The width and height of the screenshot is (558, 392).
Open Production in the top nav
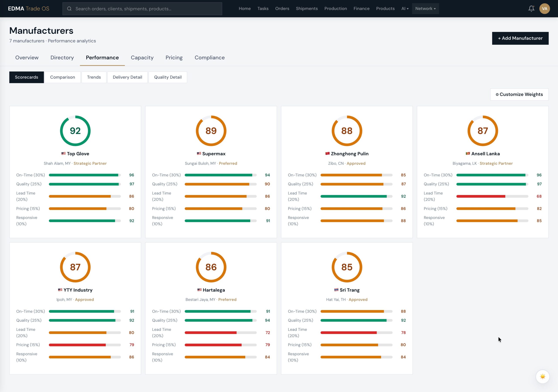point(335,8)
